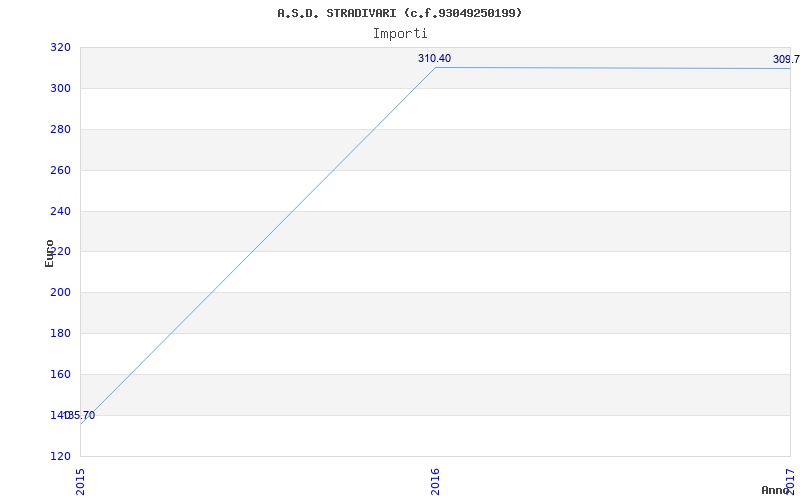Click the chart title A.S.D. STRADIVARI
Image resolution: width=800 pixels, height=500 pixels.
pyautogui.click(x=399, y=13)
